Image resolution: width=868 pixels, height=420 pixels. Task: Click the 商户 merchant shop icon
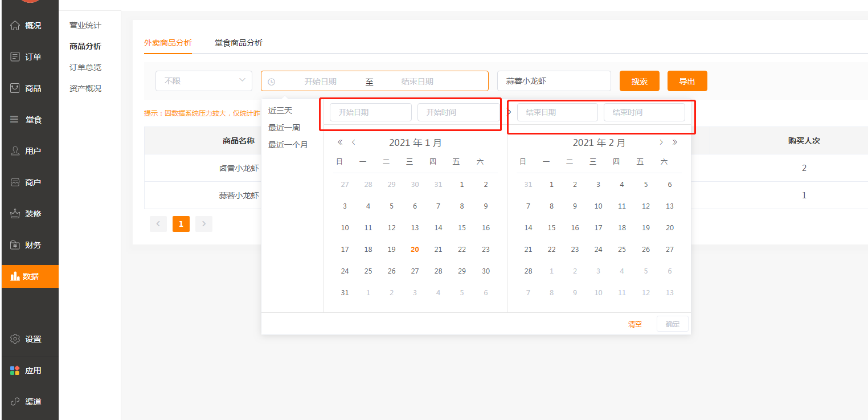(x=15, y=182)
